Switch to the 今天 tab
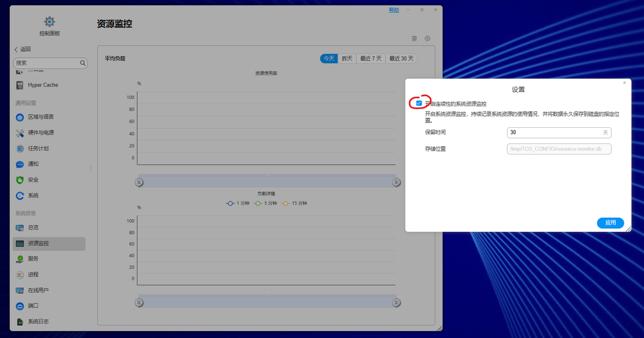Viewport: 644px width, 338px height. click(x=329, y=58)
